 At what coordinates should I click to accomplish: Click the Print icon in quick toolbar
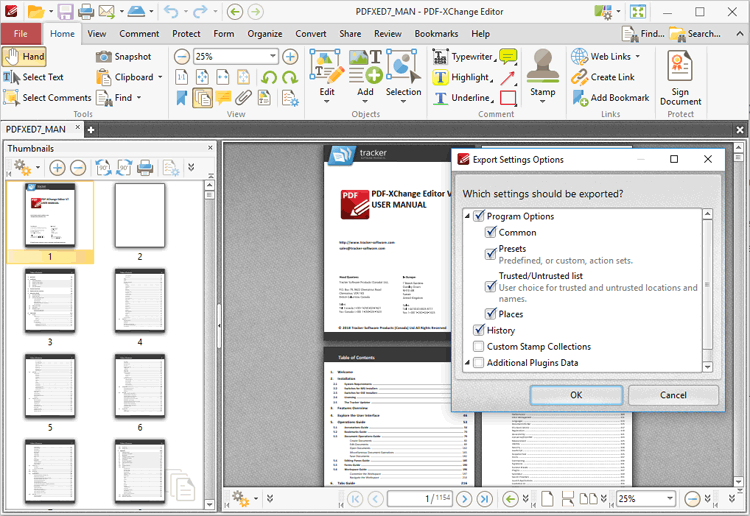click(86, 11)
